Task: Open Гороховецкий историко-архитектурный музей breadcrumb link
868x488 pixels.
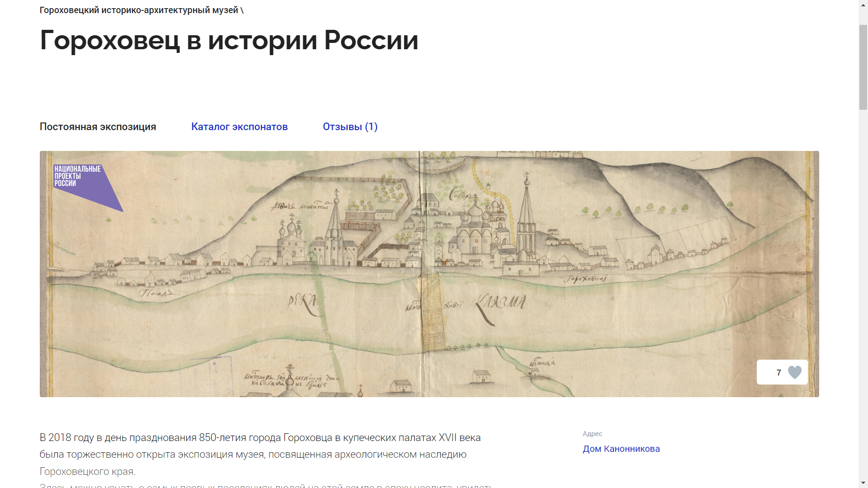Action: (x=139, y=10)
